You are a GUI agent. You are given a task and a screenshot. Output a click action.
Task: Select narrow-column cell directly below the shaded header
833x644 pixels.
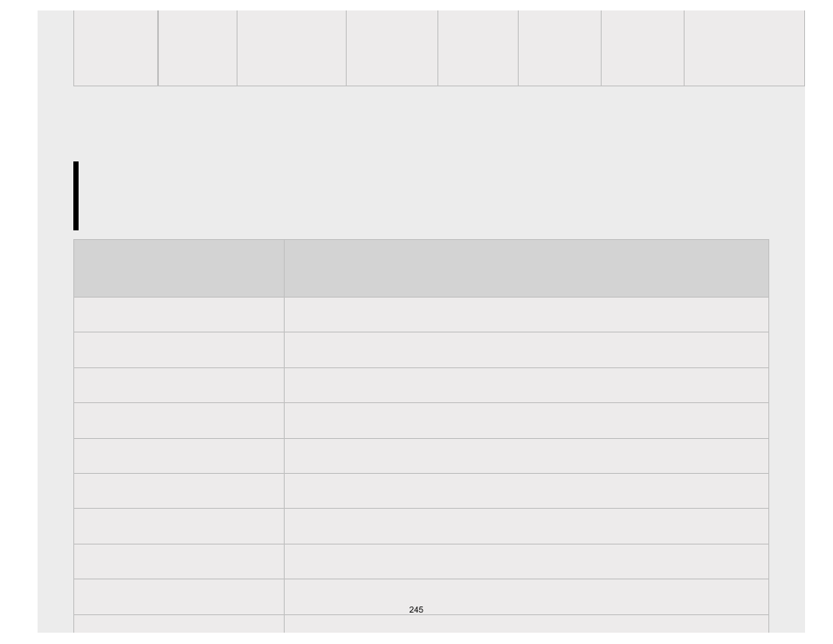coord(179,314)
